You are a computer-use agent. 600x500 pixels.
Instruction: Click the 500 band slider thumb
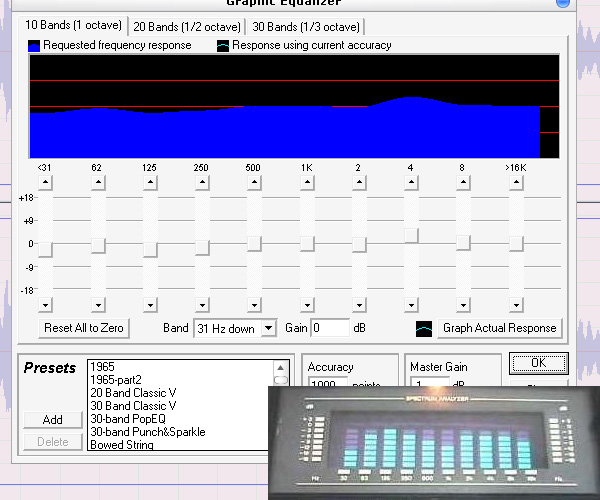click(x=254, y=244)
